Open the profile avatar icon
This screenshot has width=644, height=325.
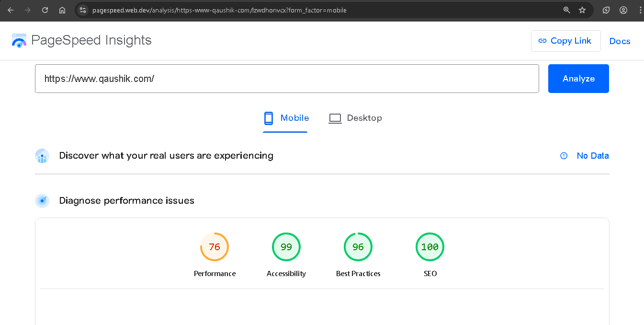pyautogui.click(x=623, y=10)
